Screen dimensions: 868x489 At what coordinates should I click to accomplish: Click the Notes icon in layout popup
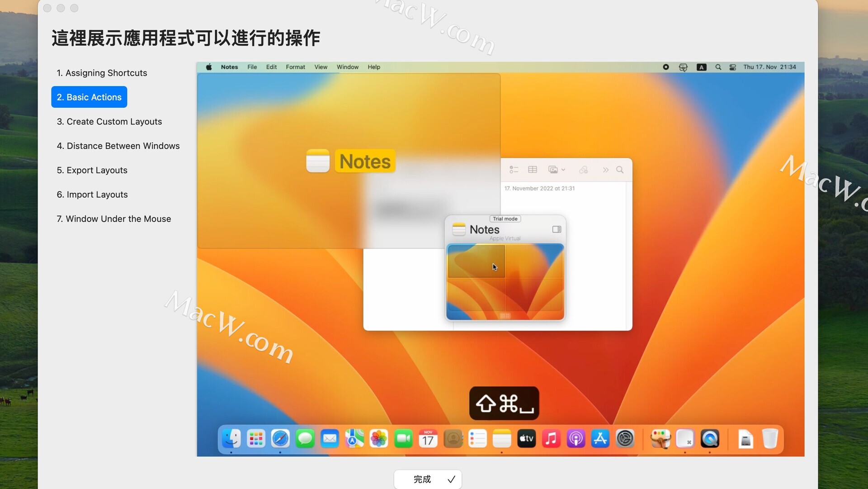459,229
